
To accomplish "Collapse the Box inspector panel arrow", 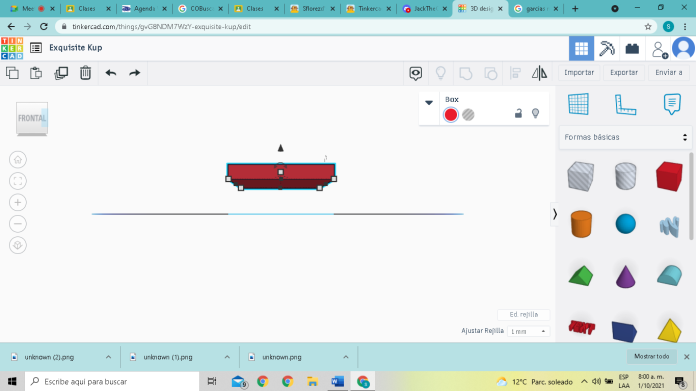I will [429, 103].
